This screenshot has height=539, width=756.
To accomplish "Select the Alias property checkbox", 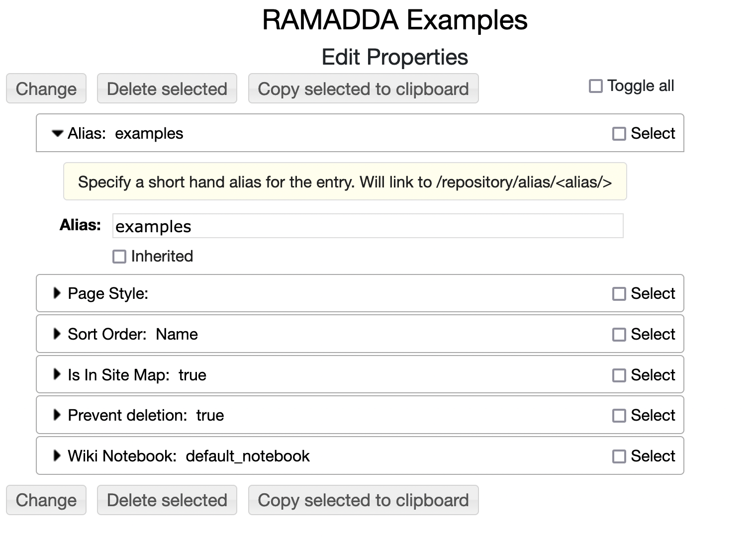I will pyautogui.click(x=619, y=134).
